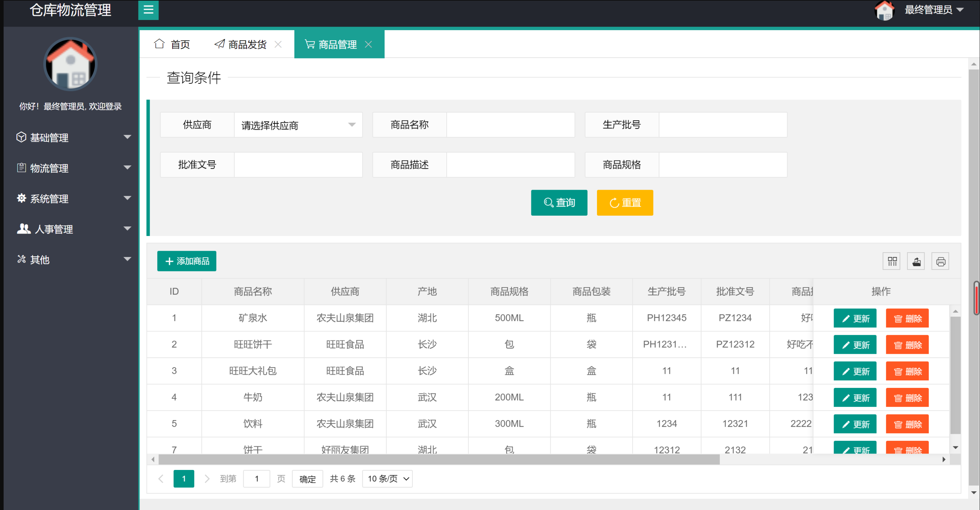Click the print table icon

click(940, 261)
